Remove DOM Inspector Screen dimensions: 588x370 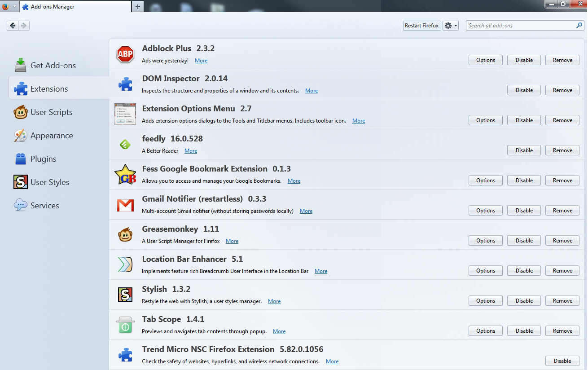click(x=562, y=90)
